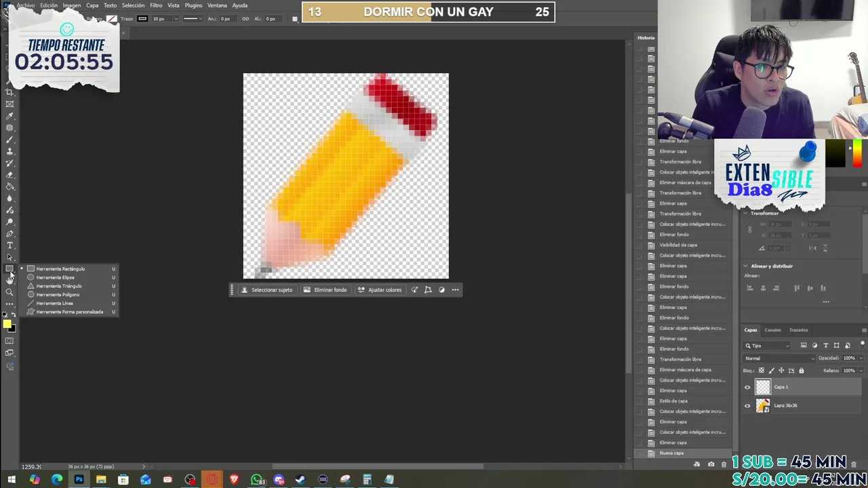Hide the Capa 1 layer

pos(747,388)
